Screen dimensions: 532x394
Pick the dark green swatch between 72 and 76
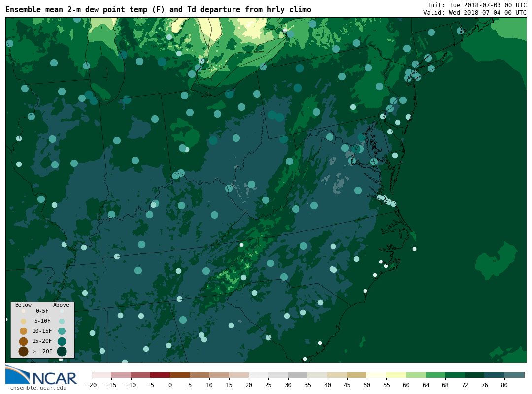click(x=475, y=375)
